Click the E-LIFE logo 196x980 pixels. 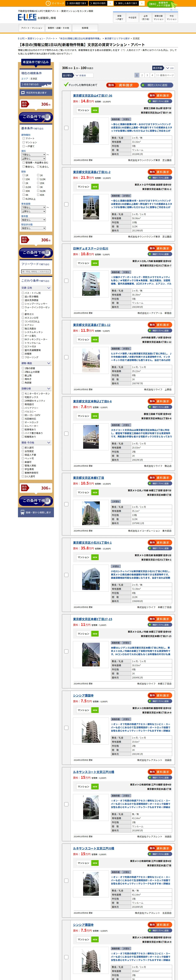coord(27,17)
